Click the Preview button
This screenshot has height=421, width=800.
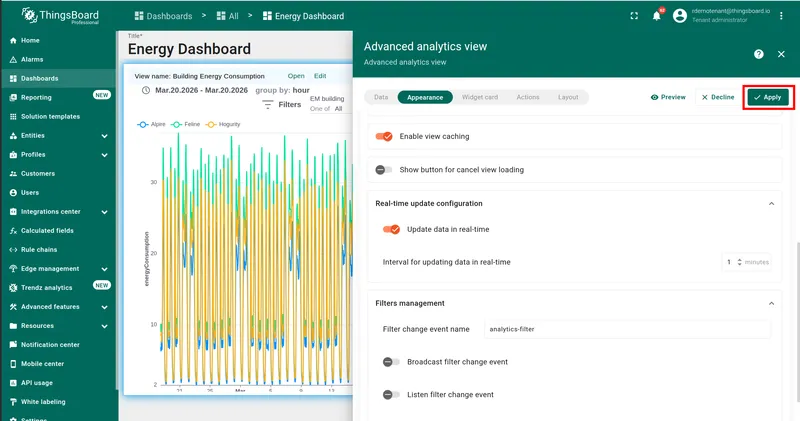(x=668, y=97)
